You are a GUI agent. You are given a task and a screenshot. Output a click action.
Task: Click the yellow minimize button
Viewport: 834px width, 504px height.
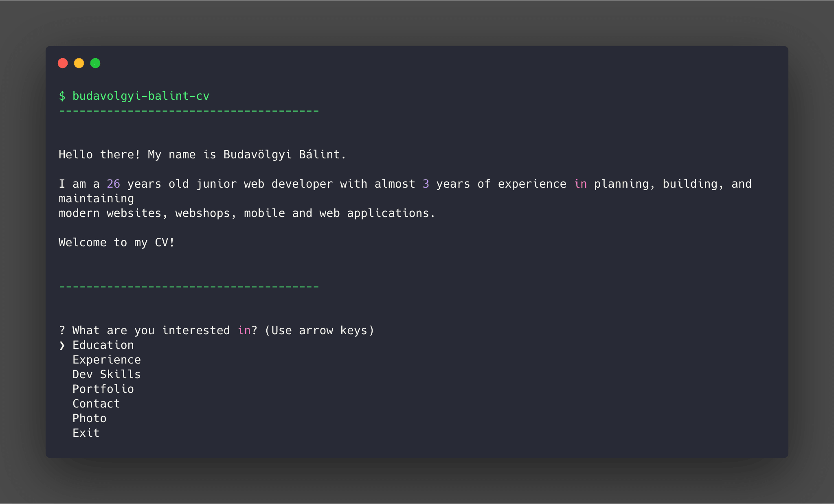click(79, 63)
